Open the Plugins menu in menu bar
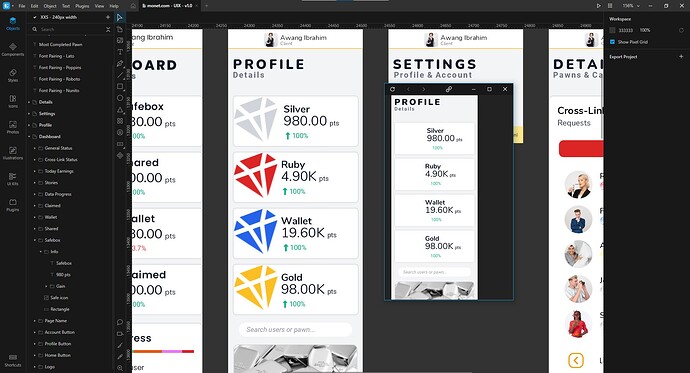690x373 pixels. [82, 6]
